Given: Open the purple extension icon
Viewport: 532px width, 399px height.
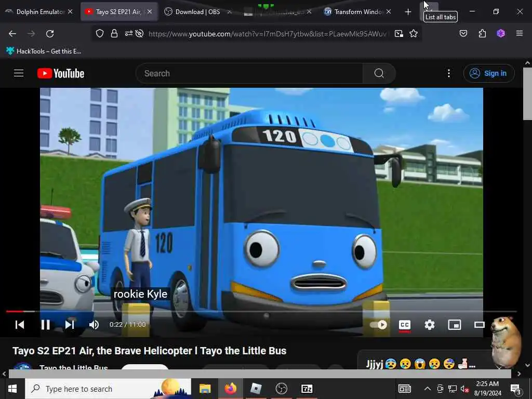Looking at the screenshot, I should 501,34.
